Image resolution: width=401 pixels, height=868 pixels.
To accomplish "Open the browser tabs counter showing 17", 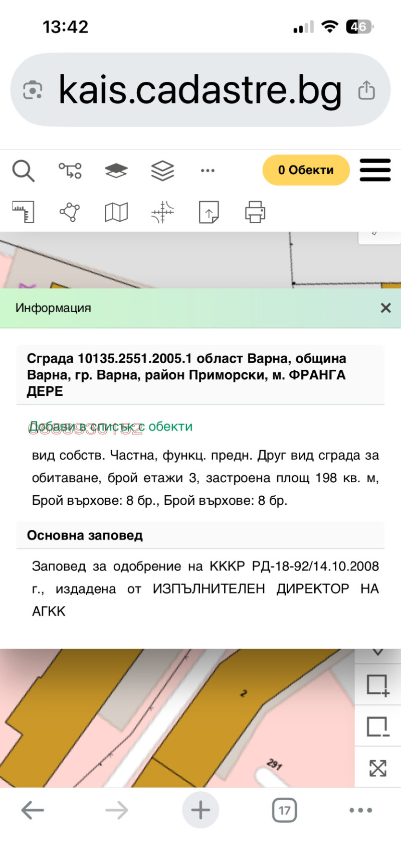I will [x=284, y=810].
